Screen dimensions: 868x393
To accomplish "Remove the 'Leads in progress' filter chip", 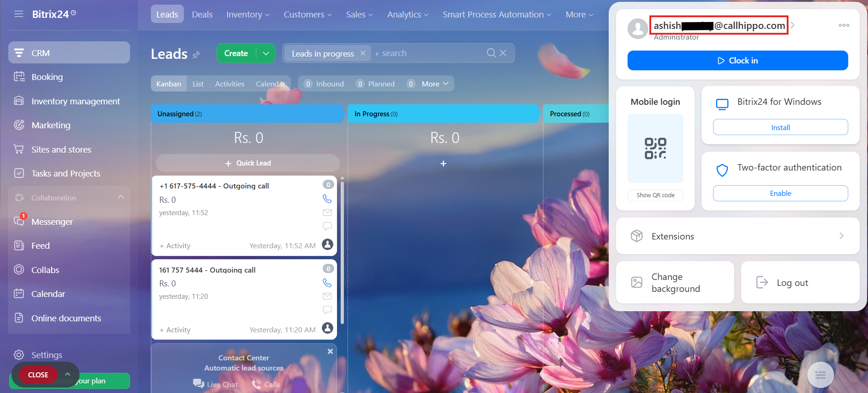I will click(x=363, y=53).
